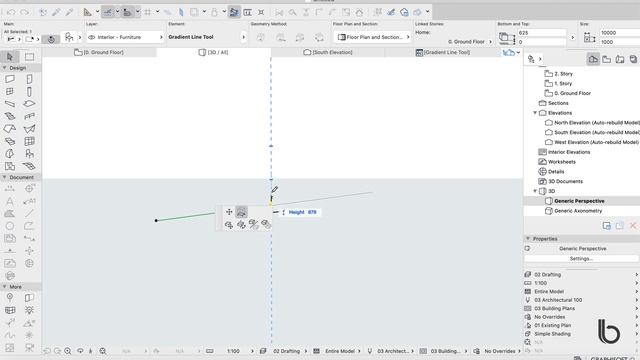Choose the move icon in pet palette
This screenshot has width=640, height=360.
point(229,212)
